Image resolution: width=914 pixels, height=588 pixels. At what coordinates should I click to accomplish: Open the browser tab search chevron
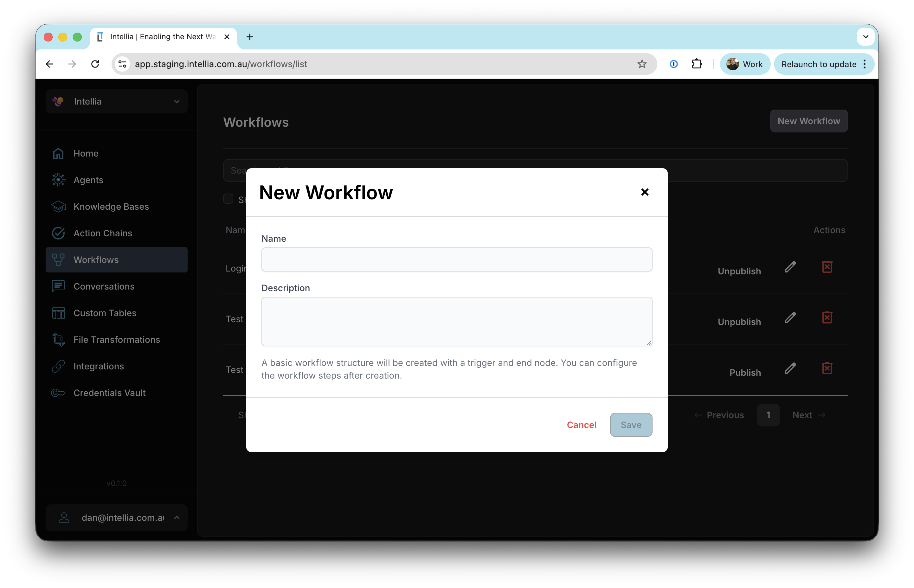(866, 37)
